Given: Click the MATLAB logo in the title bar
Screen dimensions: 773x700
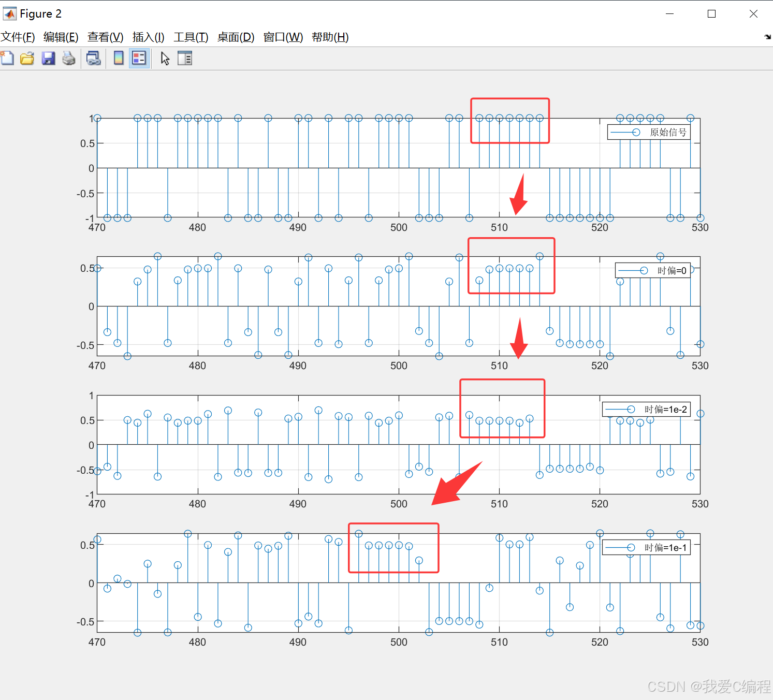Looking at the screenshot, I should click(x=9, y=13).
